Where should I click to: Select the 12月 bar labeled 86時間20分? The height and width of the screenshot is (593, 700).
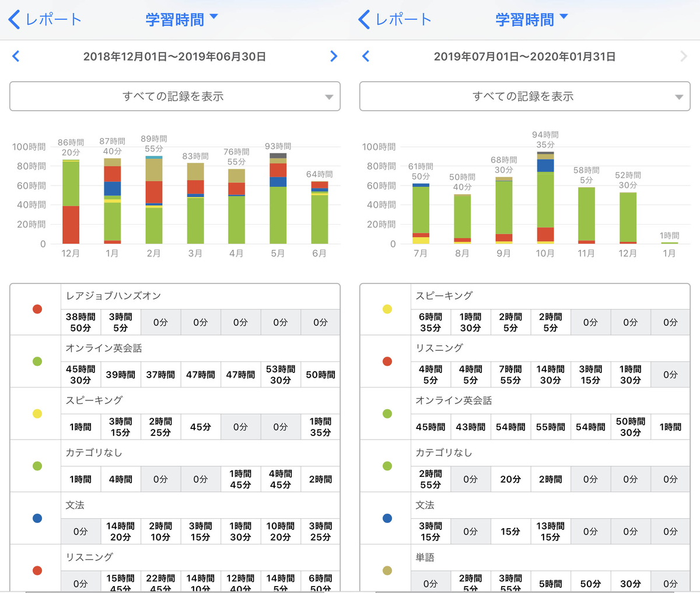(x=71, y=201)
